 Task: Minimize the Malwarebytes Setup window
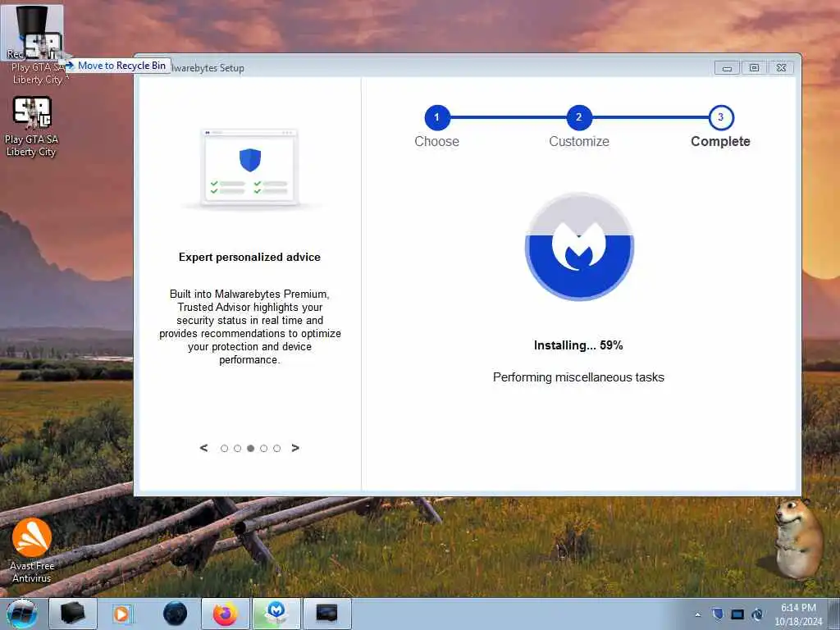tap(727, 68)
